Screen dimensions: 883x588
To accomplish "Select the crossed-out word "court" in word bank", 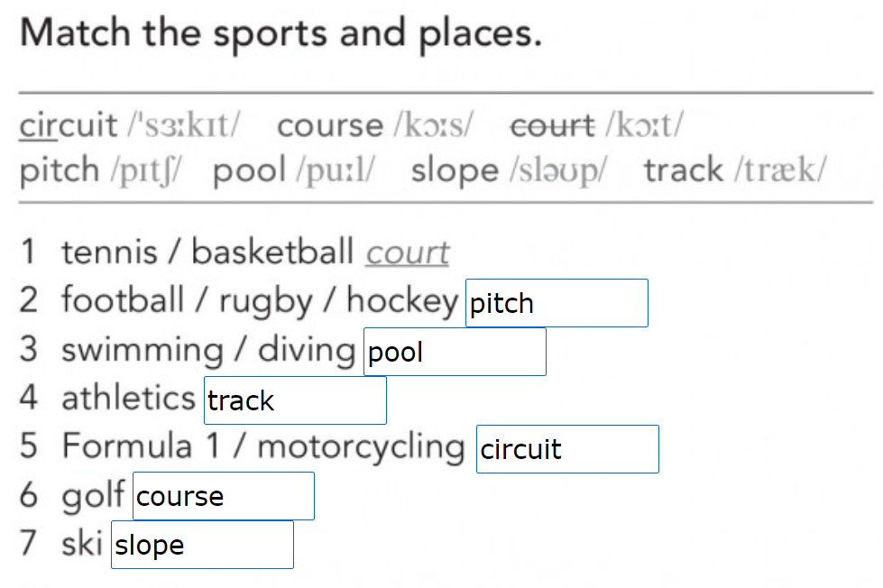I will 552,124.
